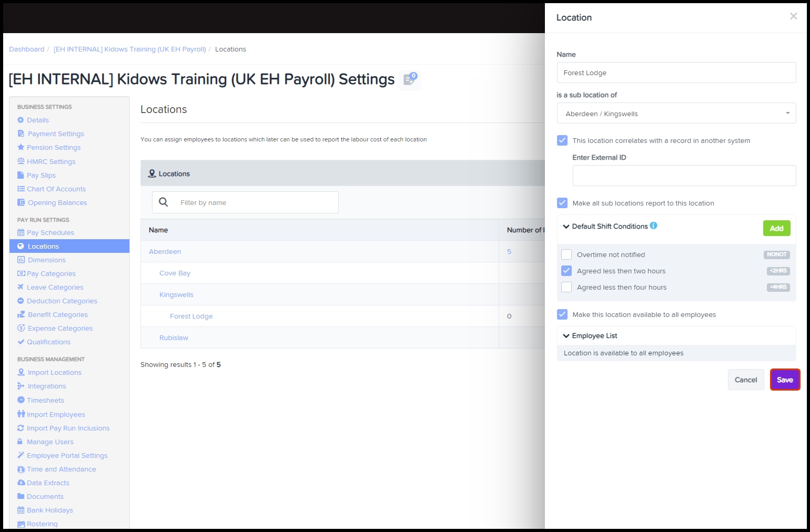
Task: Go to Dashboard breadcrumb link
Action: 27,49
